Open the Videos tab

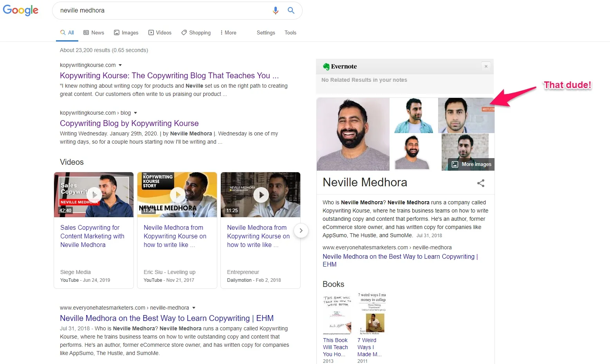click(x=160, y=32)
